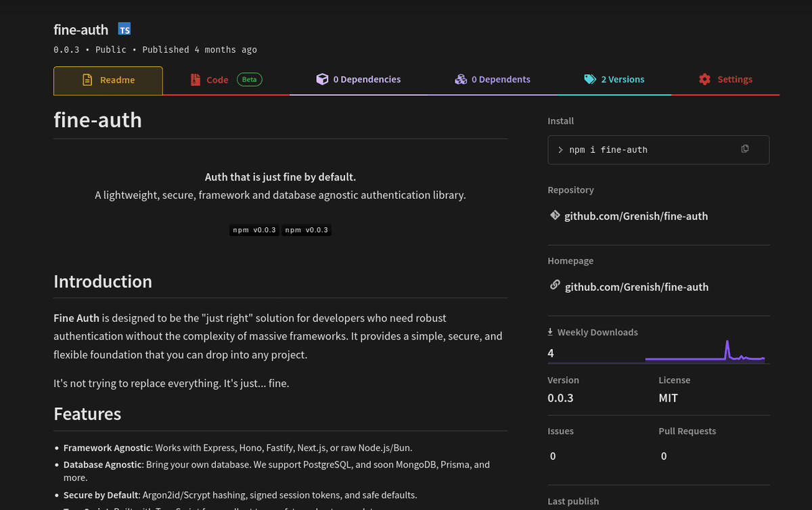The height and width of the screenshot is (510, 812).
Task: Click the Dependents stacked cubes icon
Action: point(461,79)
